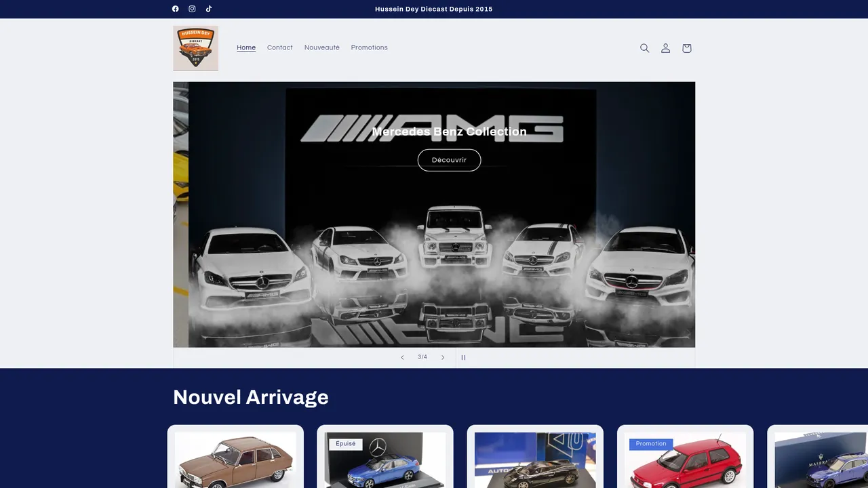This screenshot has width=868, height=488.
Task: Open the brown Renault car product thumbnail
Action: [235, 460]
